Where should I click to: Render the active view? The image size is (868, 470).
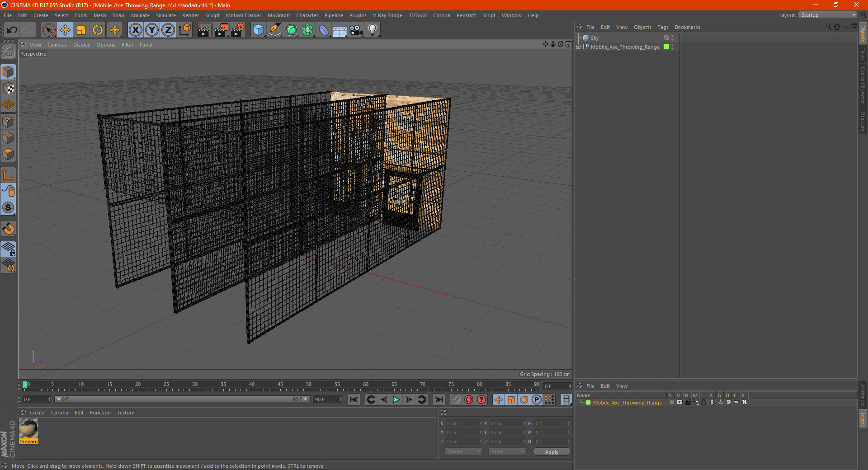click(x=204, y=30)
